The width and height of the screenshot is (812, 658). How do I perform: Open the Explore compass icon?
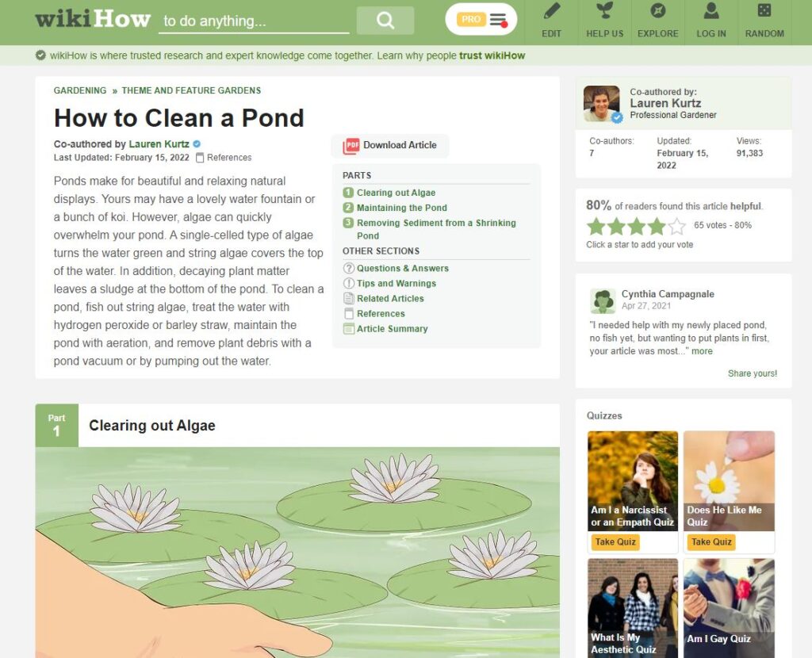(657, 10)
